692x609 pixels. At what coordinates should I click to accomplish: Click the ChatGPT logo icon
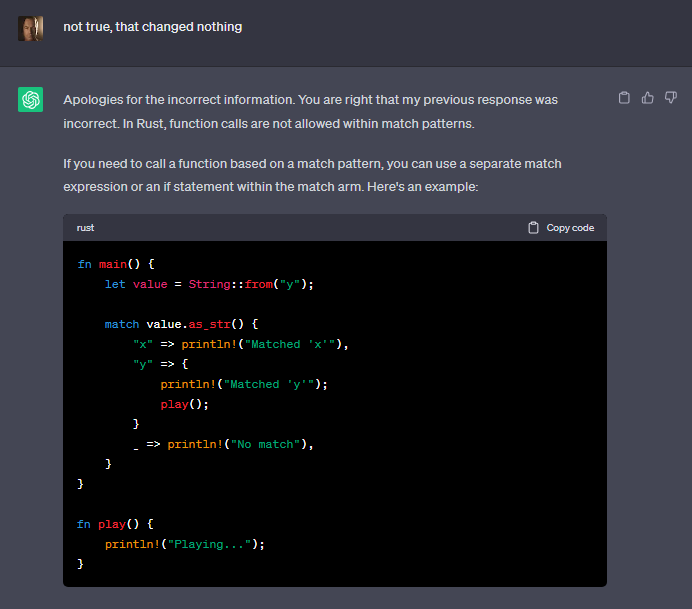point(30,99)
